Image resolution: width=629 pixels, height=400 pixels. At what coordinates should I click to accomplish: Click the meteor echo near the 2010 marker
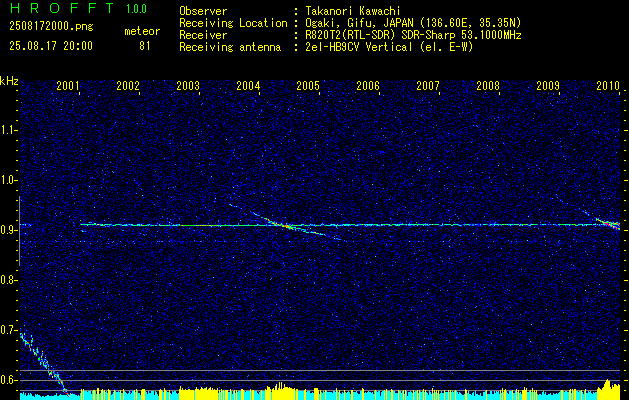coord(609,223)
